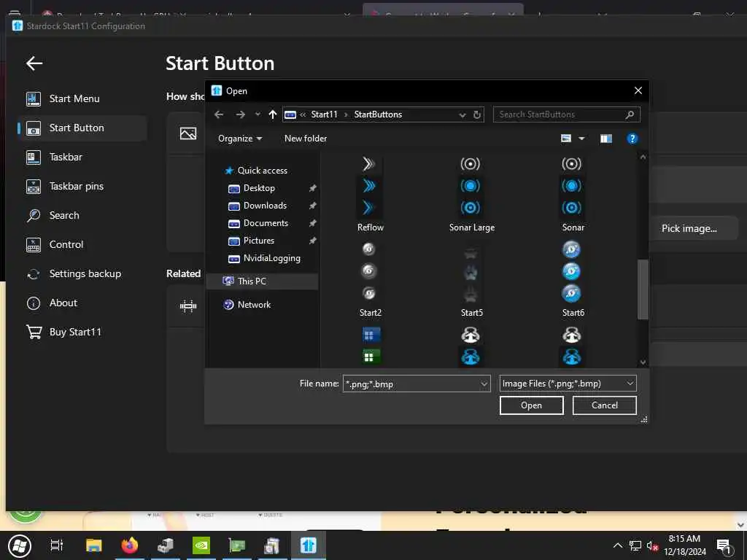Select the Reflow start button image
This screenshot has height=560, width=747.
tap(370, 193)
